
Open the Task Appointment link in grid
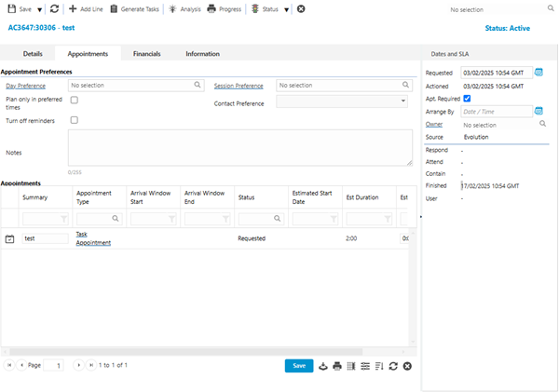tap(93, 238)
